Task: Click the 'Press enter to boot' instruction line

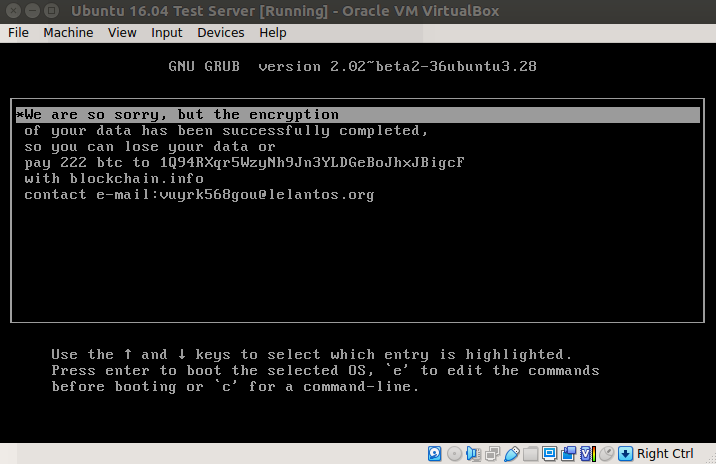Action: (x=325, y=370)
